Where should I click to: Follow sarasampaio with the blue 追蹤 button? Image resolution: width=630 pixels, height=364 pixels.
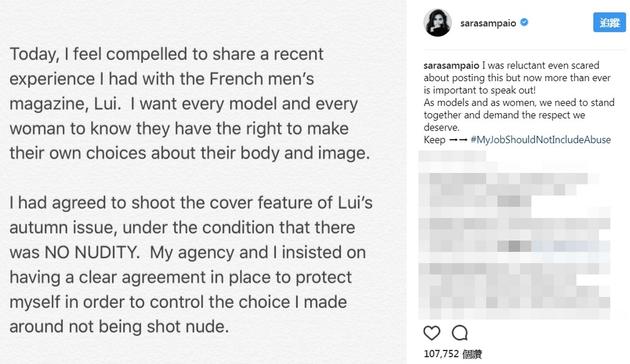pyautogui.click(x=609, y=22)
